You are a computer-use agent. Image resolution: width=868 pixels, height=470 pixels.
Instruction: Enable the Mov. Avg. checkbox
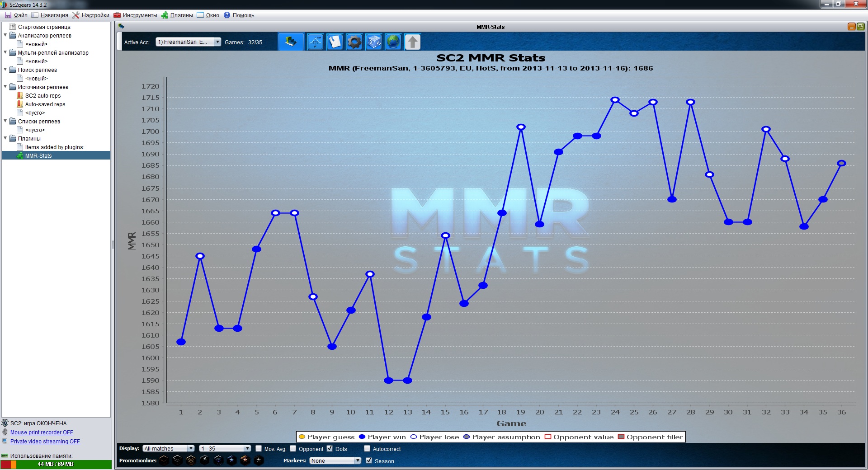[x=259, y=448]
